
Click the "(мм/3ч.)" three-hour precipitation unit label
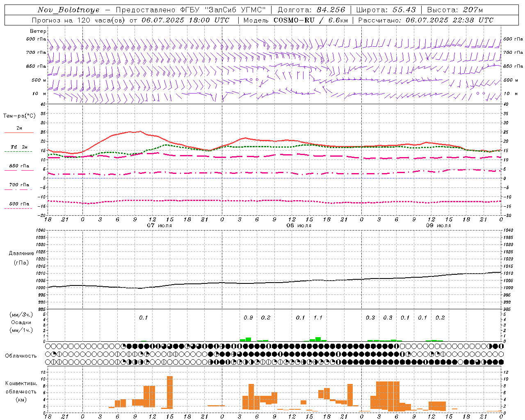21,315
